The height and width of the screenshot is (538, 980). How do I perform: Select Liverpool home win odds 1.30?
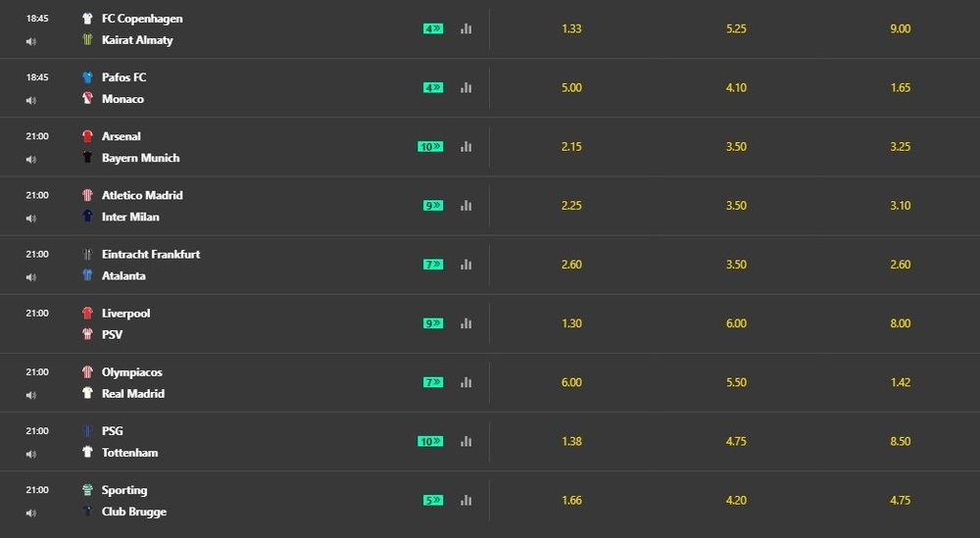tap(571, 323)
